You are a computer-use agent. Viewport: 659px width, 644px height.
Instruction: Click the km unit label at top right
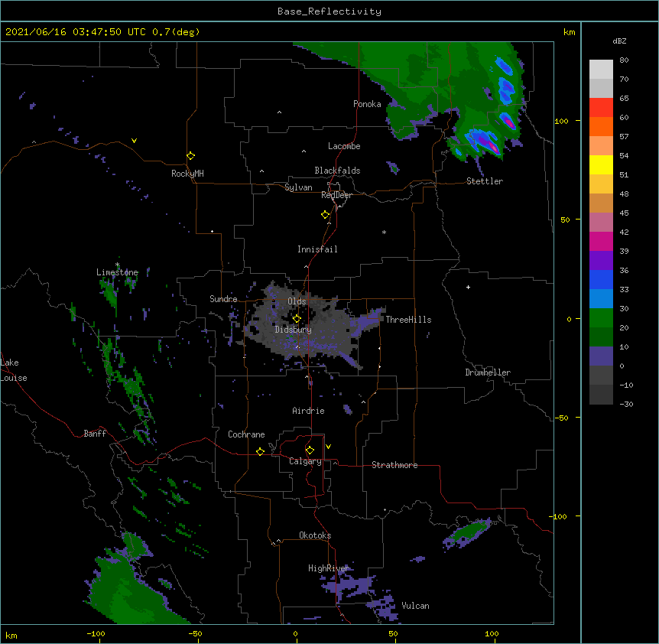[570, 32]
